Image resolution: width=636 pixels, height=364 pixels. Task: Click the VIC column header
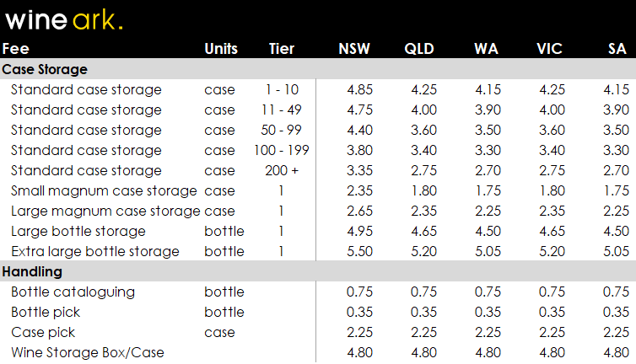pos(549,49)
